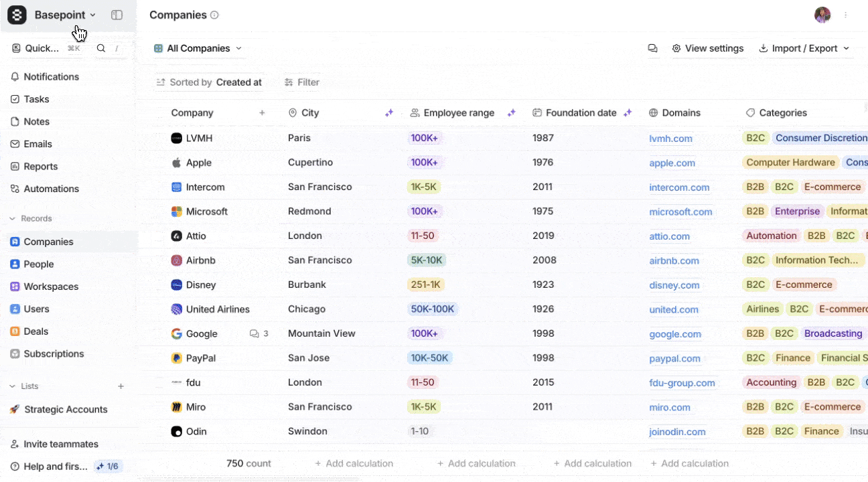Click the user profile avatar

[x=822, y=15]
